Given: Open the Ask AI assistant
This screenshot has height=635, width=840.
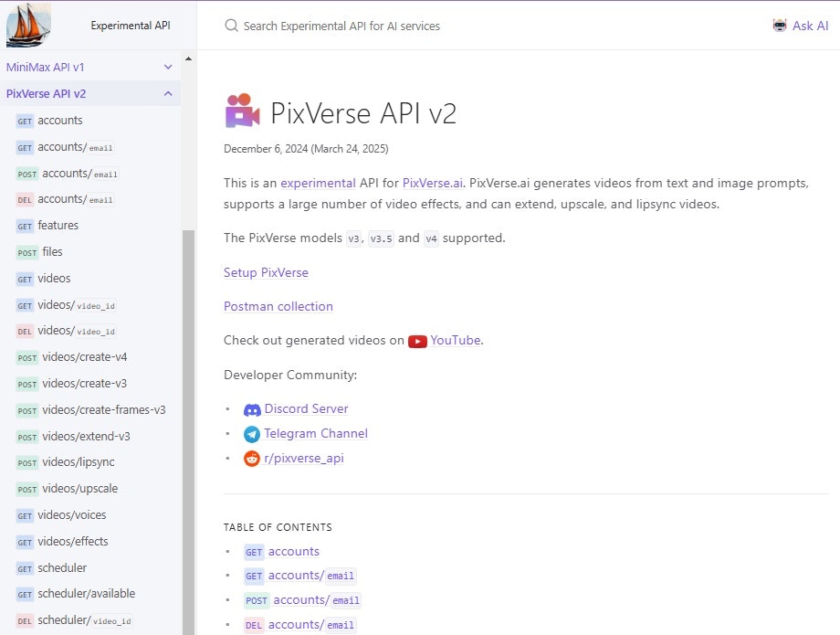Looking at the screenshot, I should pyautogui.click(x=801, y=26).
